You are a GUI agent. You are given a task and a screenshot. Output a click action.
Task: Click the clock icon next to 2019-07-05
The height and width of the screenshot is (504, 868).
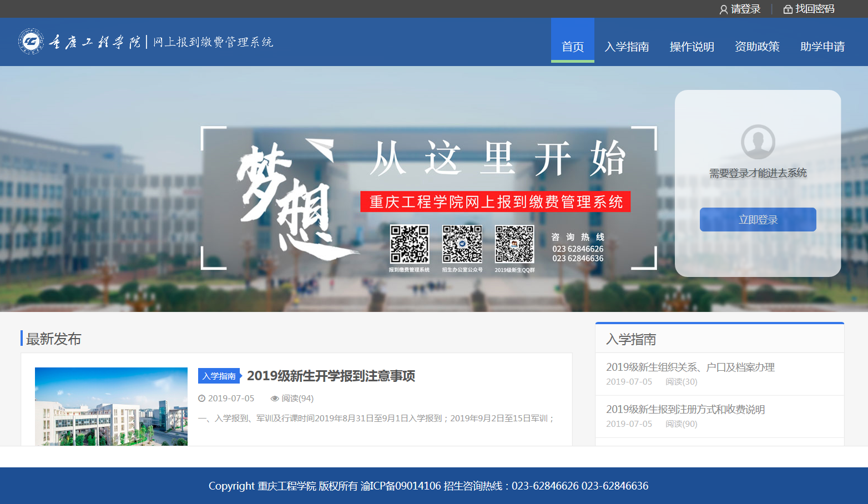[202, 399]
